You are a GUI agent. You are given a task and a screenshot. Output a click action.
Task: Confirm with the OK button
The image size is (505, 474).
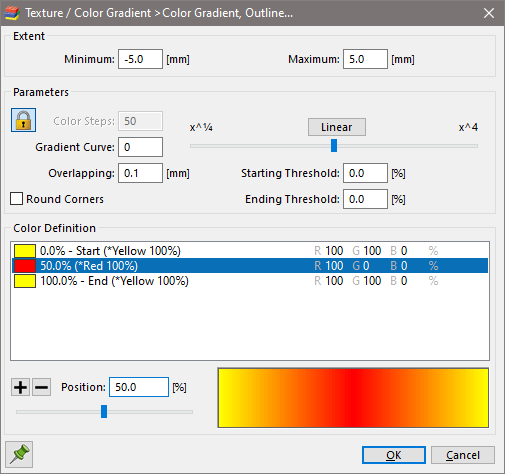click(394, 455)
